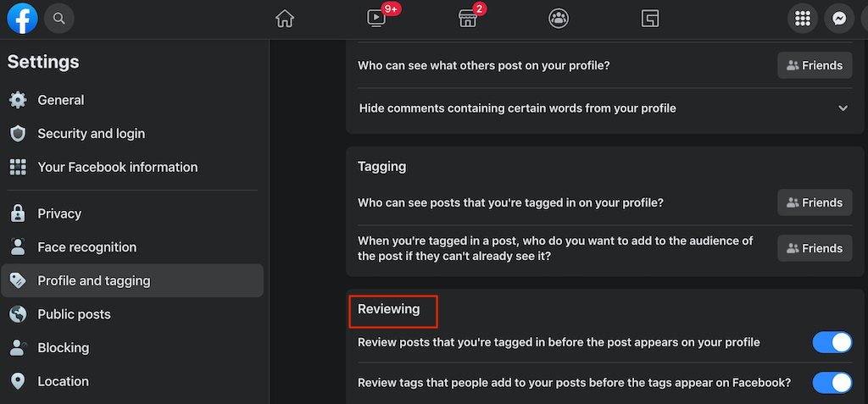This screenshot has width=868, height=404.
Task: Click 'Who can see what others post' text
Action: tap(484, 65)
